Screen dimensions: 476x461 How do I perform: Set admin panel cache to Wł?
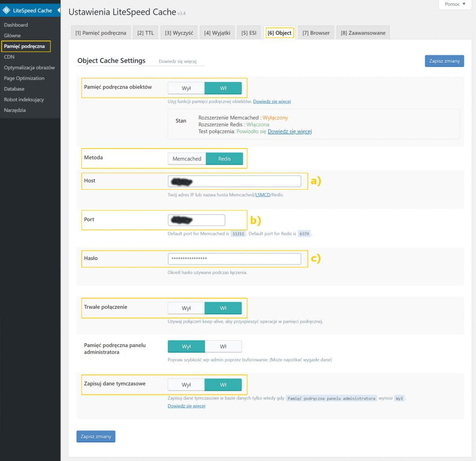coord(223,347)
